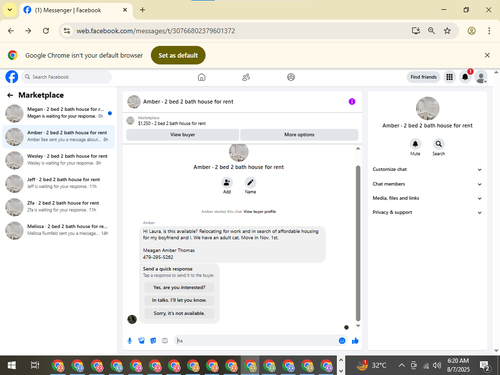
Task: Open Wesley's 2 bed 2 bath conversation
Action: coord(59,160)
